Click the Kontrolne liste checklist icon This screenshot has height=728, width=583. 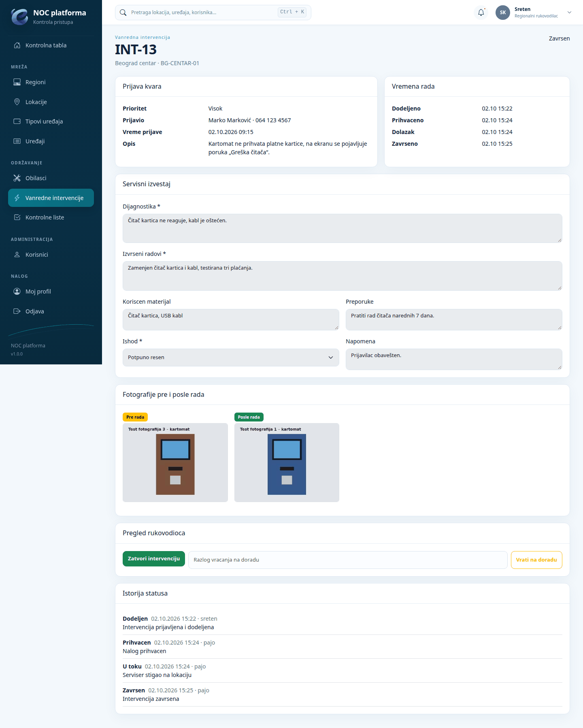tap(17, 217)
